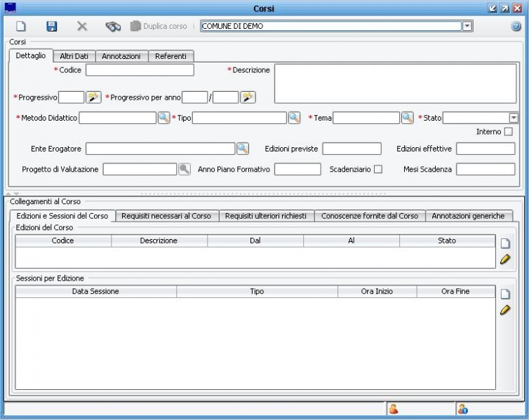Toggle the Interno checkbox
Image resolution: width=529 pixels, height=420 pixels.
[508, 132]
